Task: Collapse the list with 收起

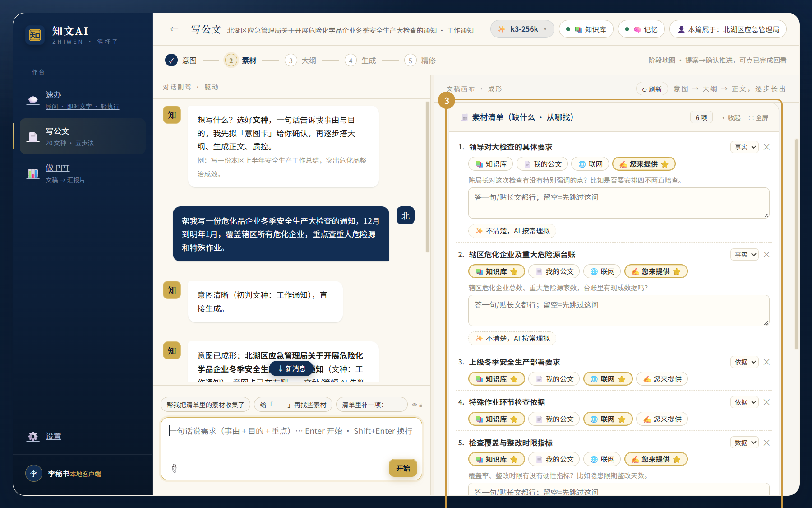Action: pyautogui.click(x=731, y=118)
